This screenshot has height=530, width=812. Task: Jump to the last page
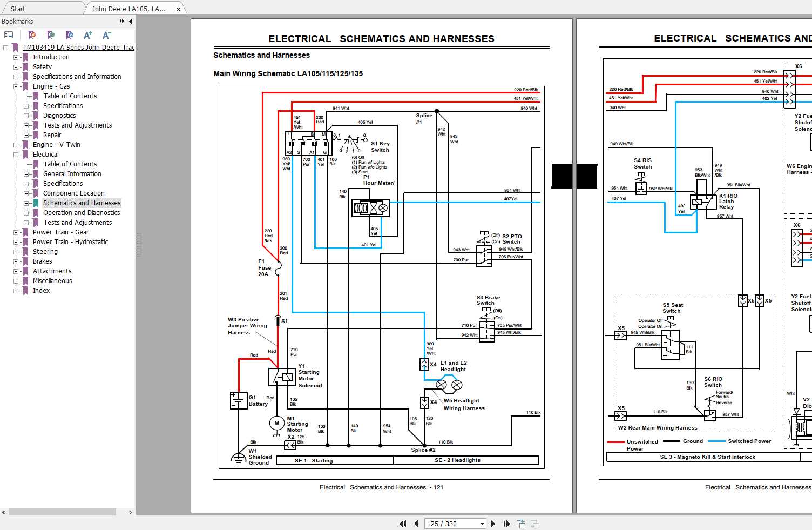point(506,524)
